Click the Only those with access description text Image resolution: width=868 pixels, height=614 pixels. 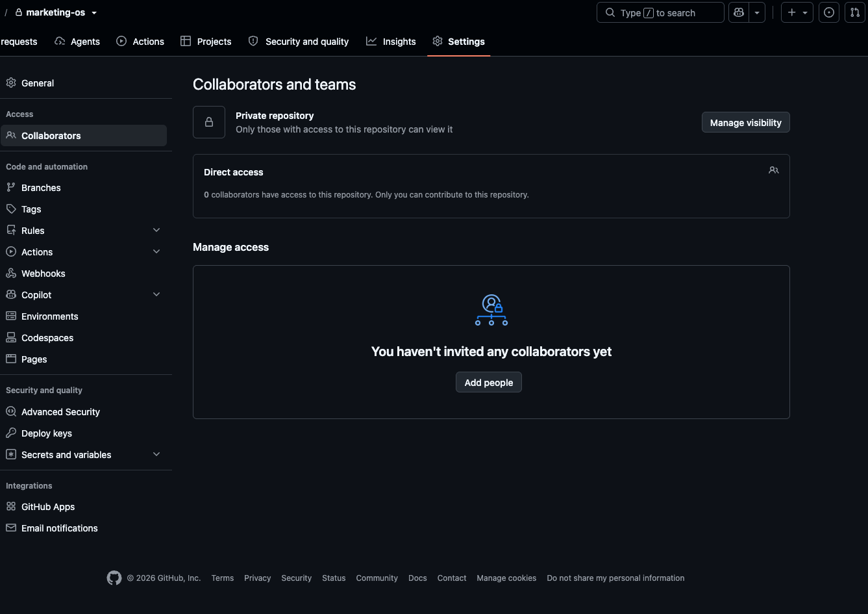[x=344, y=129]
